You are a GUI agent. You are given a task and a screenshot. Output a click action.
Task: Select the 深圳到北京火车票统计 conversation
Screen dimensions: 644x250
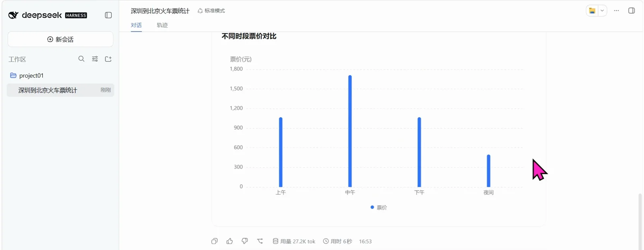[x=60, y=90]
